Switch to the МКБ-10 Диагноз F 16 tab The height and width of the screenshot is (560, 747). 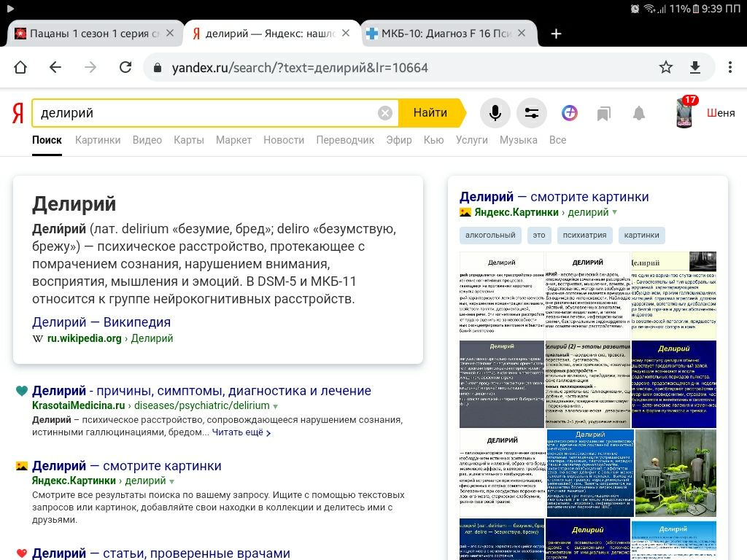click(438, 34)
